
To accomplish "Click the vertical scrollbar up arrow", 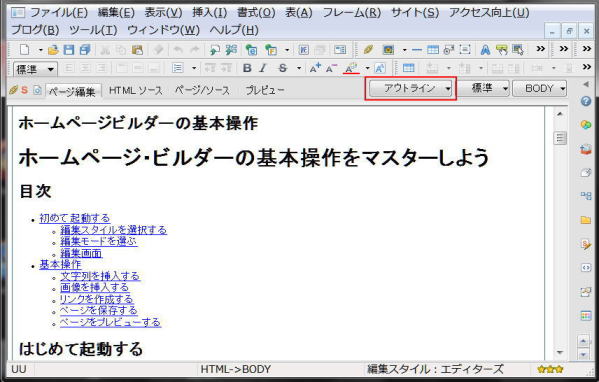I will click(x=560, y=114).
